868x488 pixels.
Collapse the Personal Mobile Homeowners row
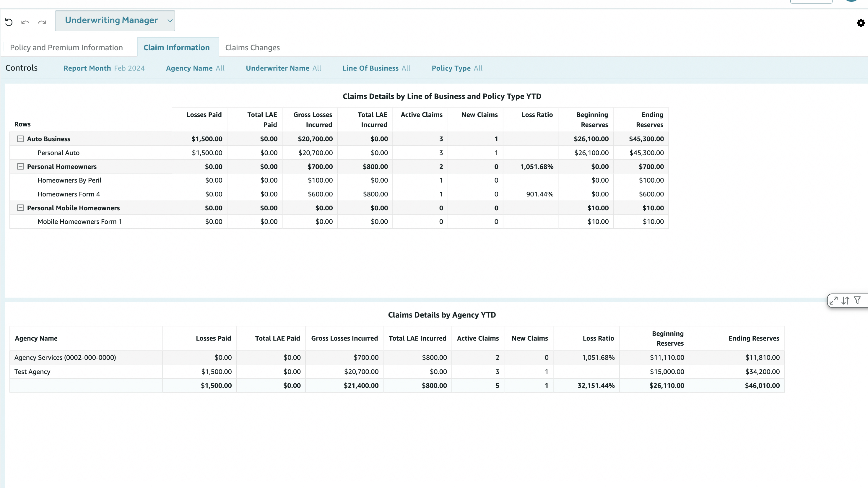(20, 208)
